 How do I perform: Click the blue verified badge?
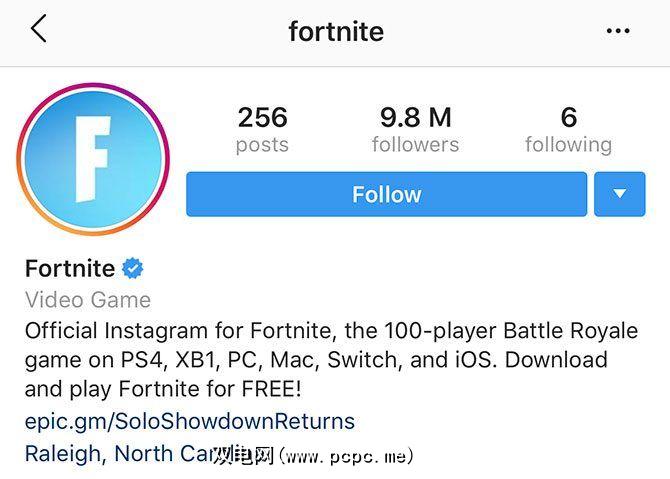133,268
